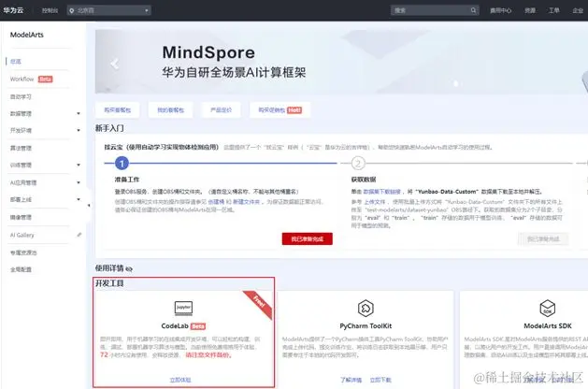Open 资源 in the top navigation
The width and height of the screenshot is (588, 389).
pos(530,10)
